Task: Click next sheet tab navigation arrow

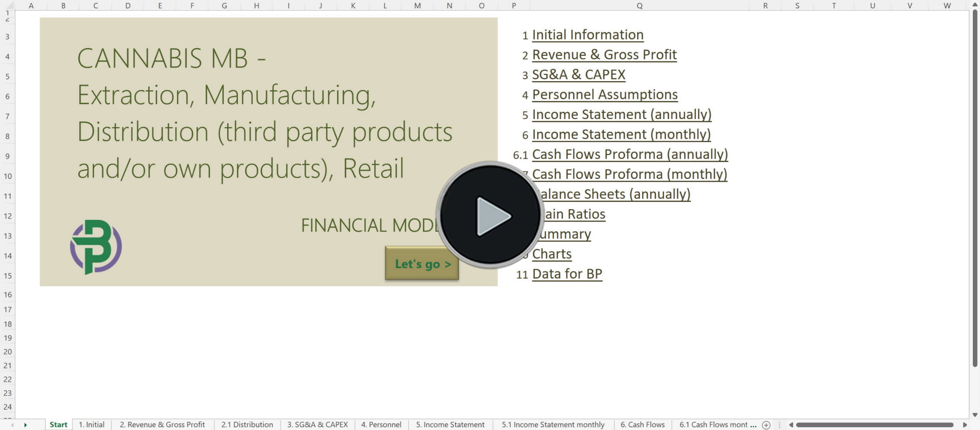Action: (26, 425)
